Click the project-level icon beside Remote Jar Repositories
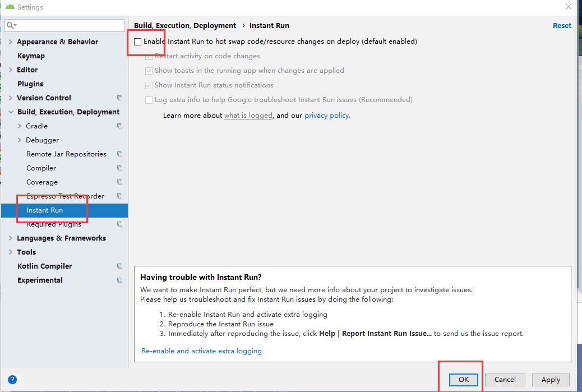This screenshot has width=582, height=392. tap(119, 154)
